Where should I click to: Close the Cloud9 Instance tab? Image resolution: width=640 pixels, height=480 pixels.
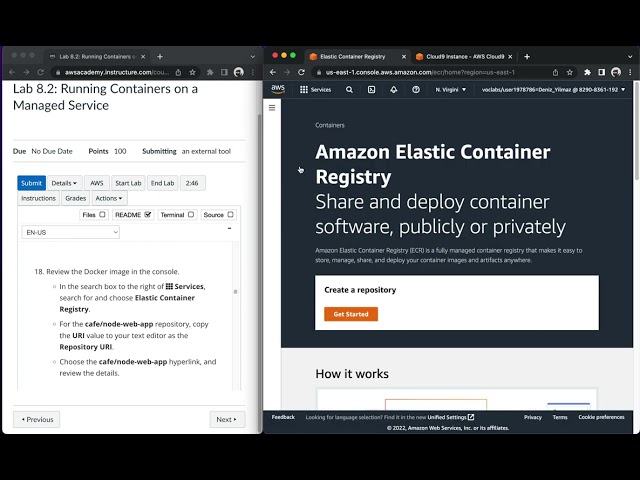[510, 57]
